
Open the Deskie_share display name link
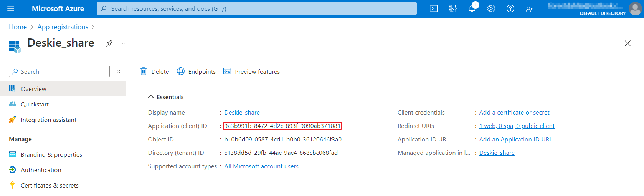[x=242, y=112]
